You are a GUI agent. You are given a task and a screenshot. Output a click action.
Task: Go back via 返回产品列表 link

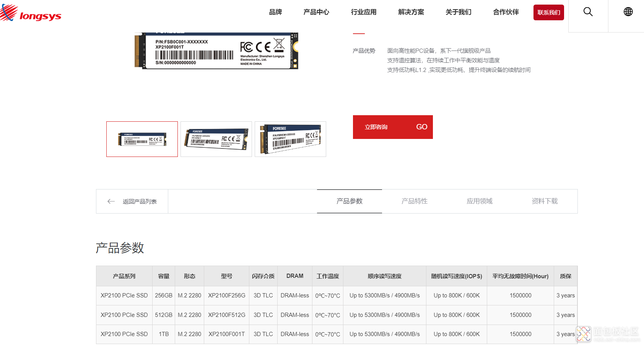click(x=140, y=201)
